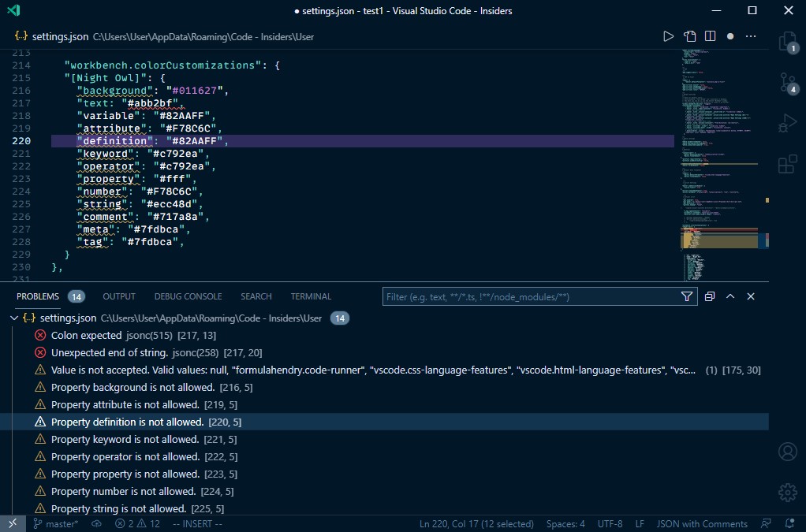Click the feedback icon in status bar

(766, 524)
